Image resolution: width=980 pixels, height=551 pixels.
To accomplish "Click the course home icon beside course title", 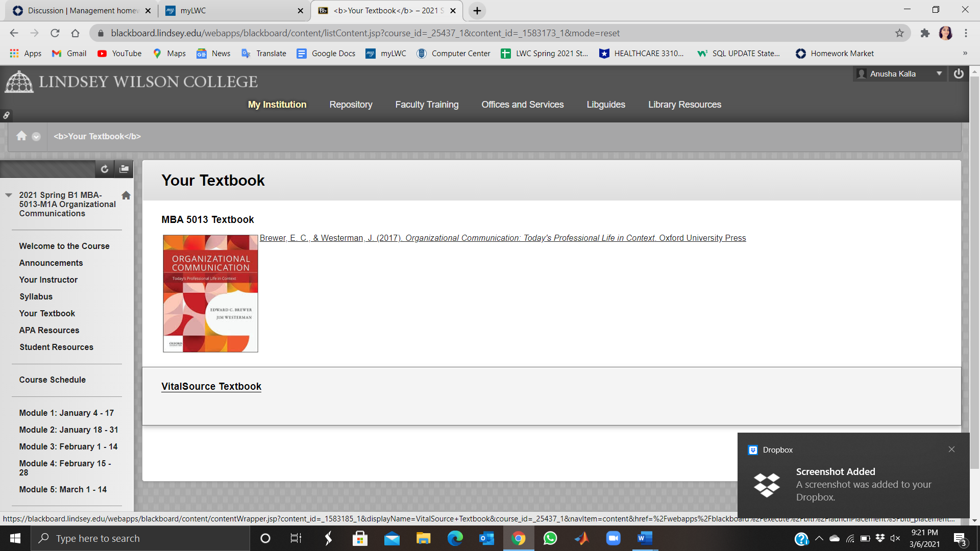I will (x=126, y=195).
